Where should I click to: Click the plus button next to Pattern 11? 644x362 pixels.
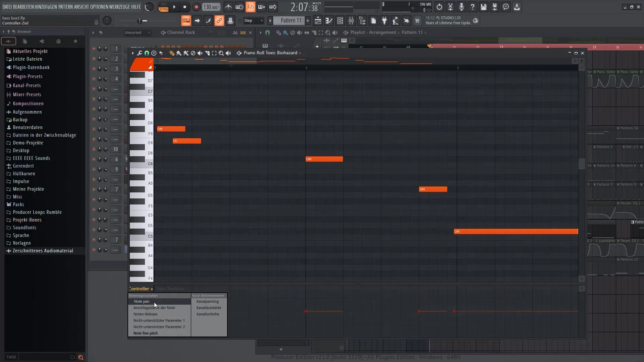[x=308, y=21]
